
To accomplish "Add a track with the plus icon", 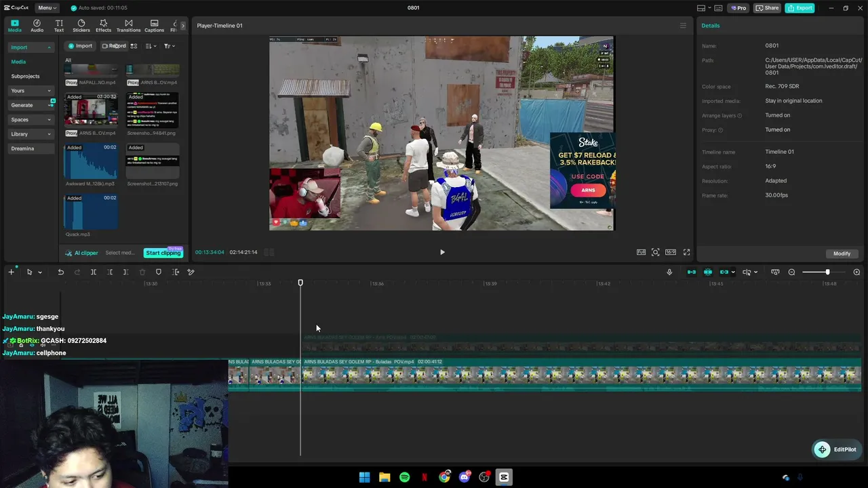I will pyautogui.click(x=11, y=272).
